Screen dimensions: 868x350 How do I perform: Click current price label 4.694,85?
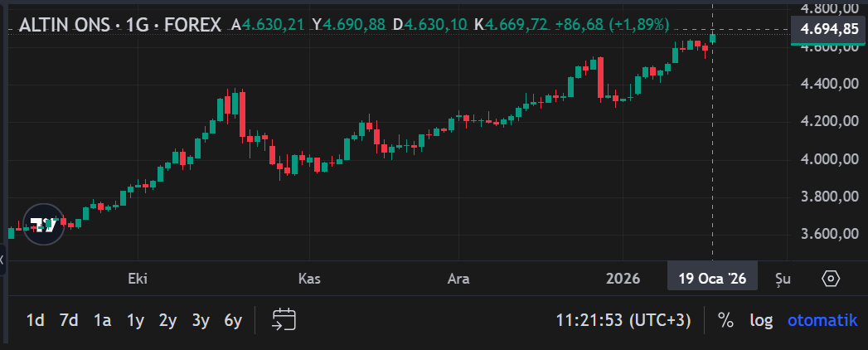824,30
